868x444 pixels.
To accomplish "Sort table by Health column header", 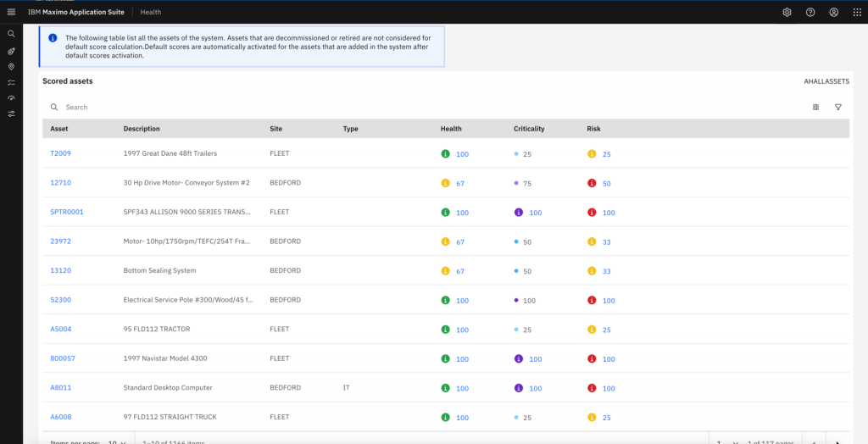I will [451, 129].
